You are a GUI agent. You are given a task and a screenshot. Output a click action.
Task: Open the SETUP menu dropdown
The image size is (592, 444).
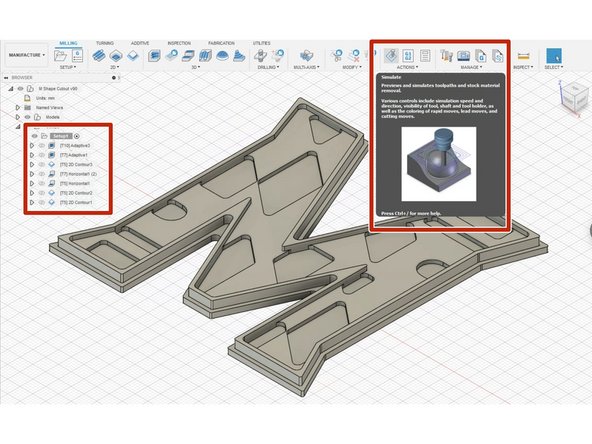(68, 67)
